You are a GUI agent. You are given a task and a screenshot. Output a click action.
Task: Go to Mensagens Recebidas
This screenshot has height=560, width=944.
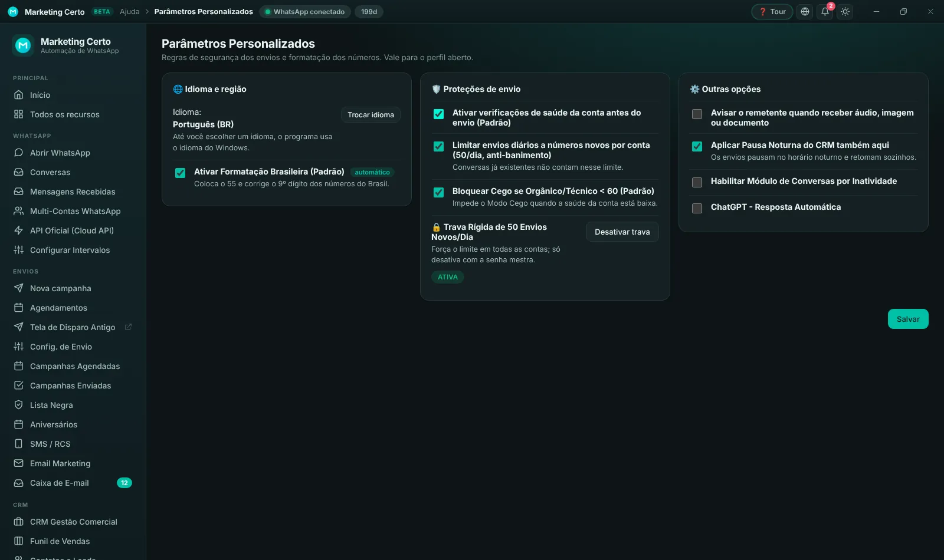click(x=73, y=192)
